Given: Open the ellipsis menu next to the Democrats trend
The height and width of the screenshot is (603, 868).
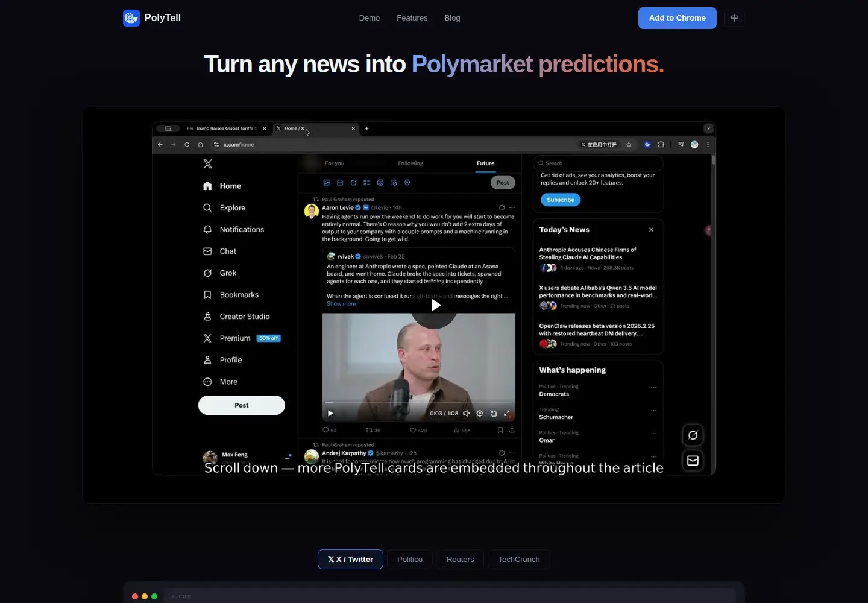Looking at the screenshot, I should click(x=654, y=388).
